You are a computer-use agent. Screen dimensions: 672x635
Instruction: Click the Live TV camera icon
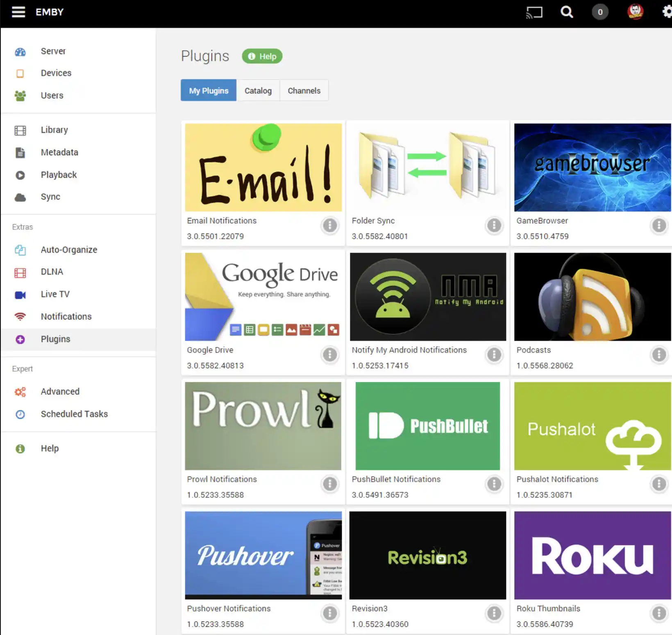pos(20,295)
